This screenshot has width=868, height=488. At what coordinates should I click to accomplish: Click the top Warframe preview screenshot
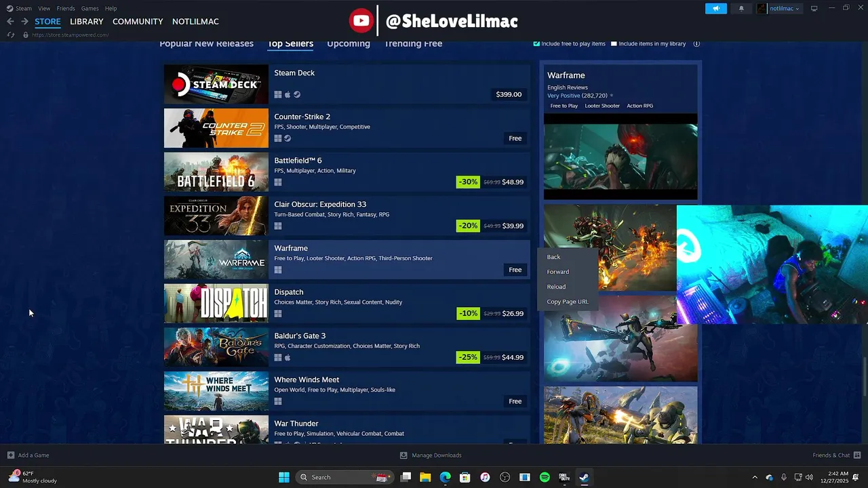tap(620, 156)
